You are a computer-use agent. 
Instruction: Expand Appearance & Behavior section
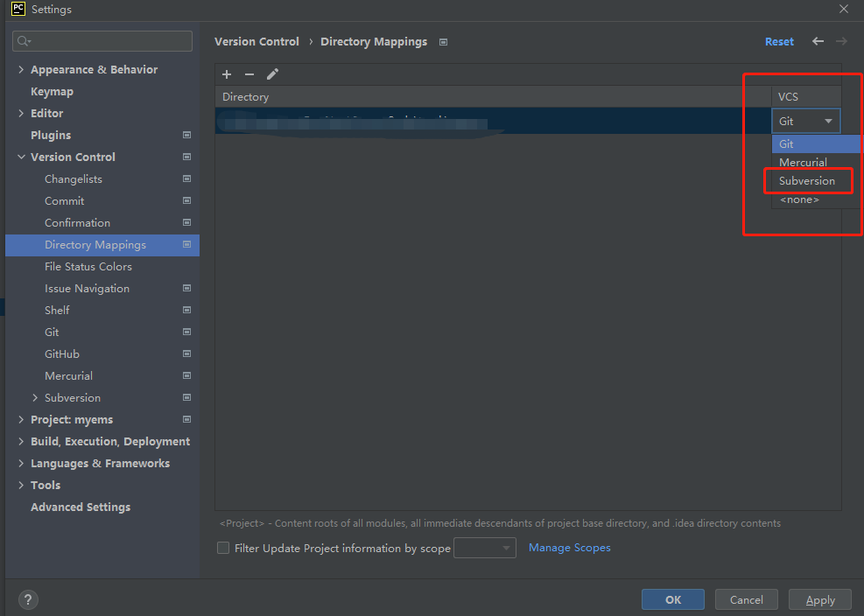(21, 69)
